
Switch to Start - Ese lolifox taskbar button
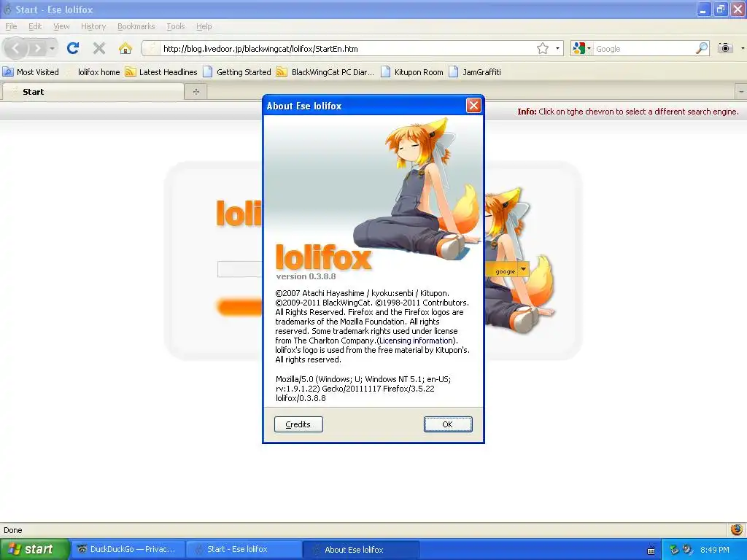pos(243,549)
